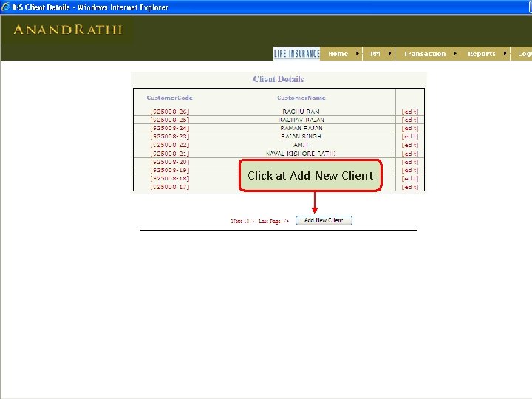The width and height of the screenshot is (532, 399).
Task: Expand the arrow beside Home
Action: (x=358, y=54)
